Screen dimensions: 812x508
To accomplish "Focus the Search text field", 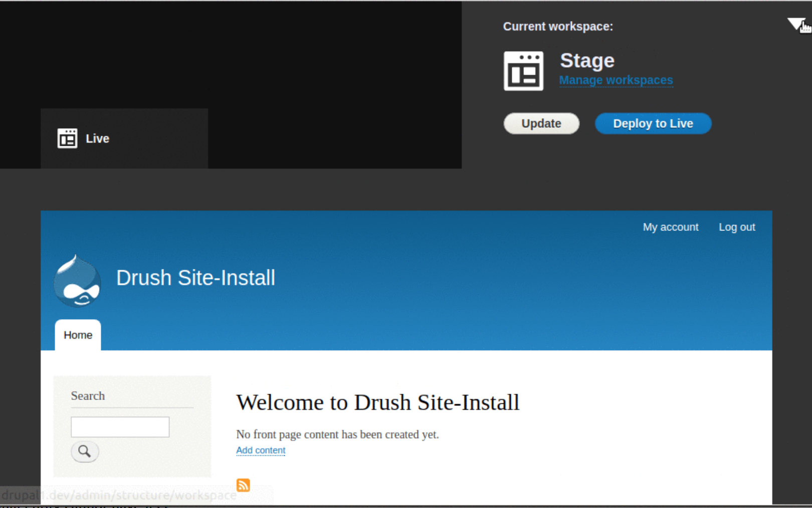I will [x=120, y=427].
